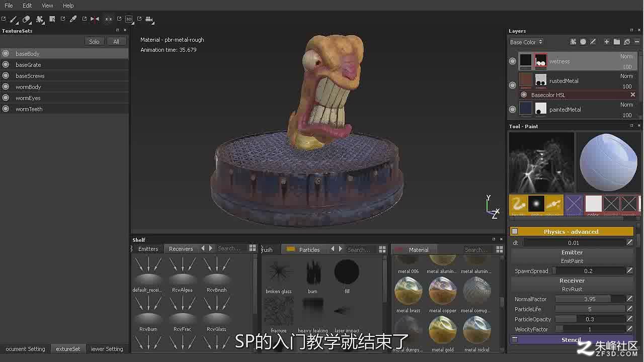Image resolution: width=644 pixels, height=362 pixels.
Task: Edit the NormalFactor parameter pencil icon
Action: (x=629, y=299)
